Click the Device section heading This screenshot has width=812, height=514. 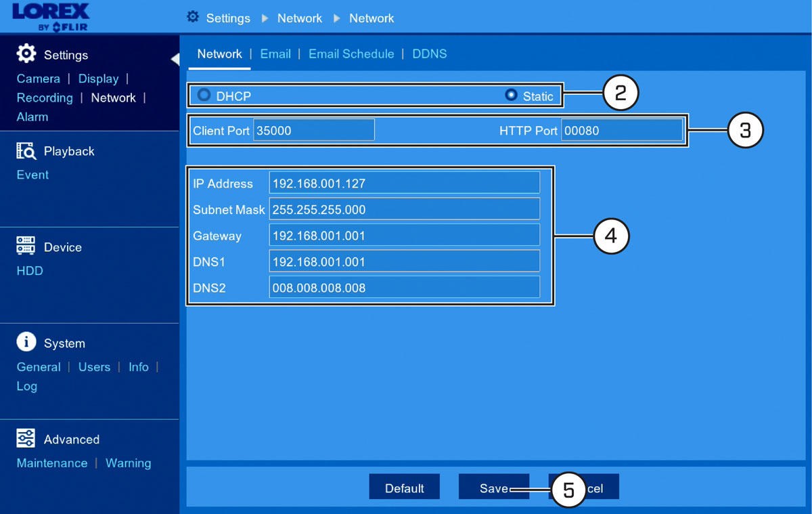(x=63, y=247)
